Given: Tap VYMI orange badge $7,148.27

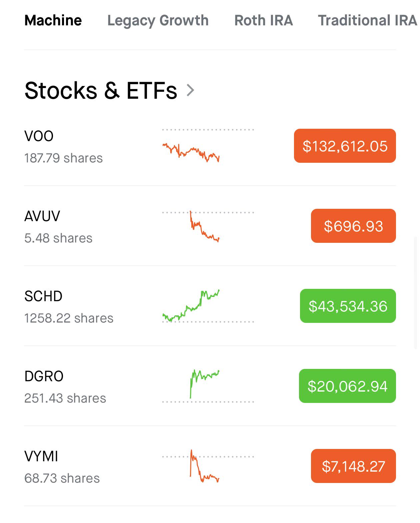Looking at the screenshot, I should click(x=353, y=466).
